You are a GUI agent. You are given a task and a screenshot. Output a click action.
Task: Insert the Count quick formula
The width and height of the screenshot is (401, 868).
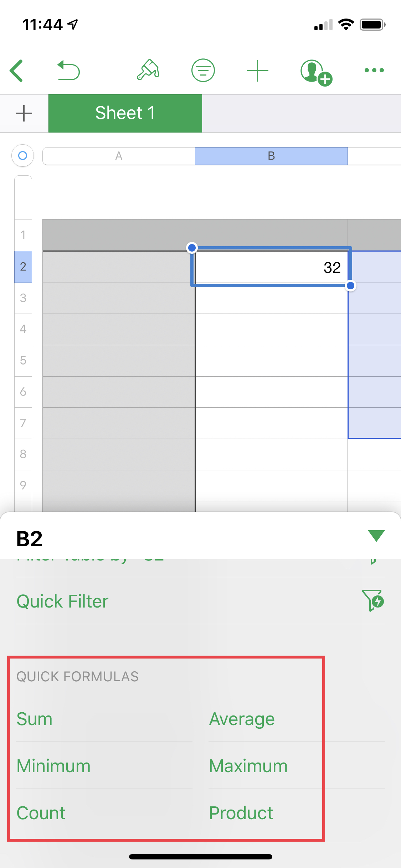pos(41,813)
